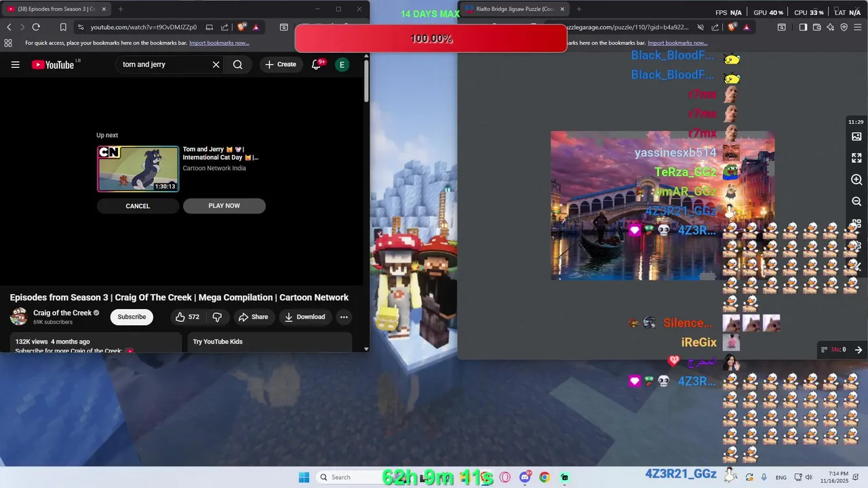Select the 'Episodes from Season 3' browser tab
The width and height of the screenshot is (868, 488).
(56, 9)
